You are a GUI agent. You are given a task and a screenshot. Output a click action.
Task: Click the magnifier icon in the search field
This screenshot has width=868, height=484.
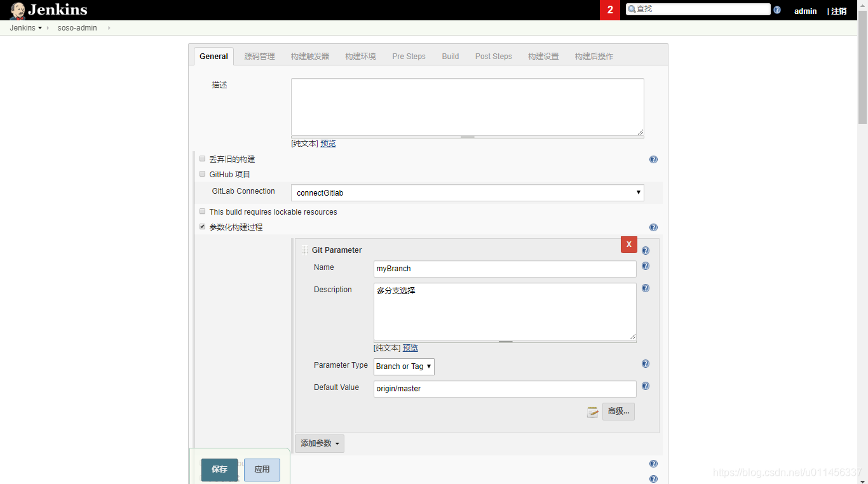pos(632,9)
